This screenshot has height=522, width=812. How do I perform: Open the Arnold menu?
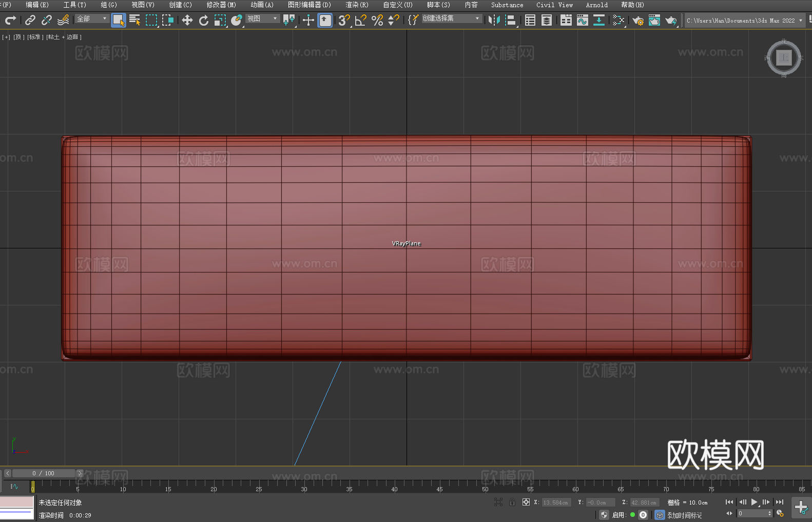(x=596, y=5)
